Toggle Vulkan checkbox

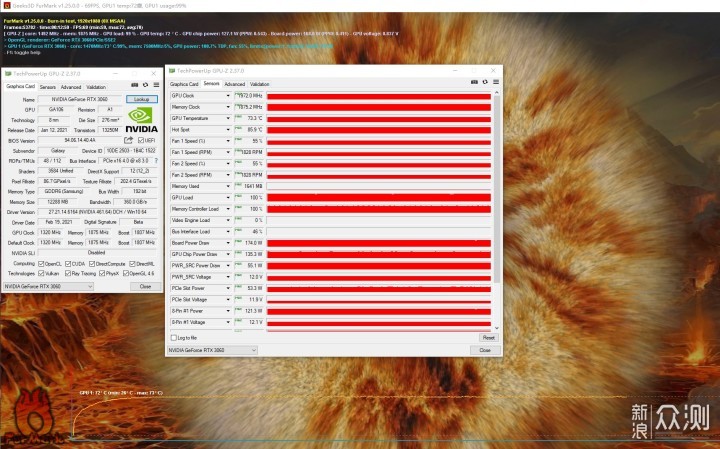coord(41,274)
